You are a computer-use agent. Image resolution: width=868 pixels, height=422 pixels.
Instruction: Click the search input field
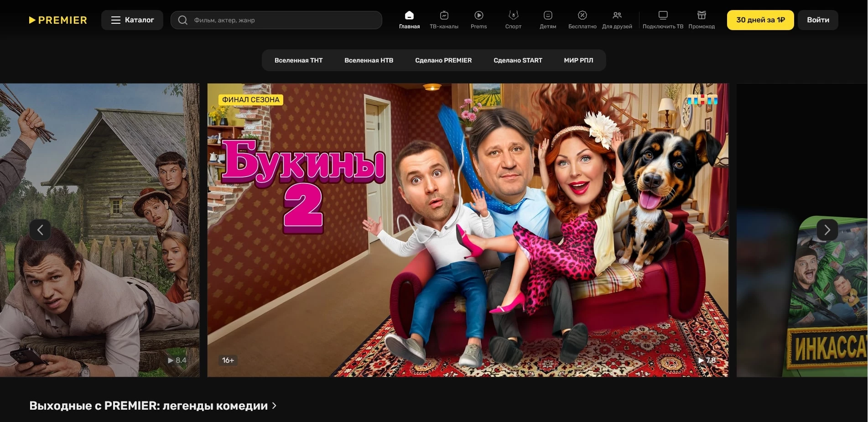coord(274,20)
